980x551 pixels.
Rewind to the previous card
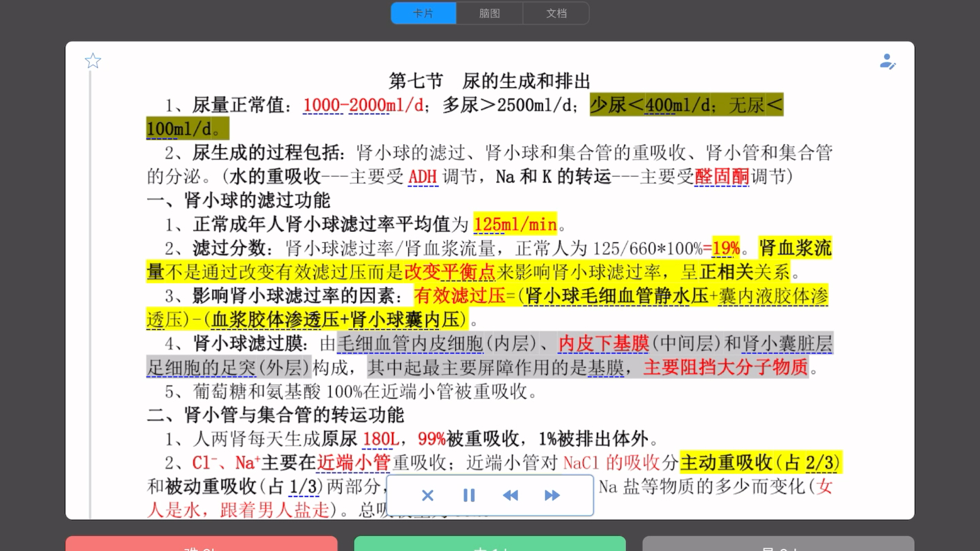[510, 495]
